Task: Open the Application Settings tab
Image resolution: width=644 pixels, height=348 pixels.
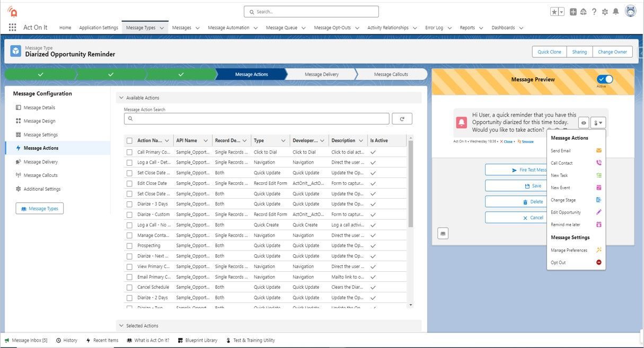Action: point(99,28)
